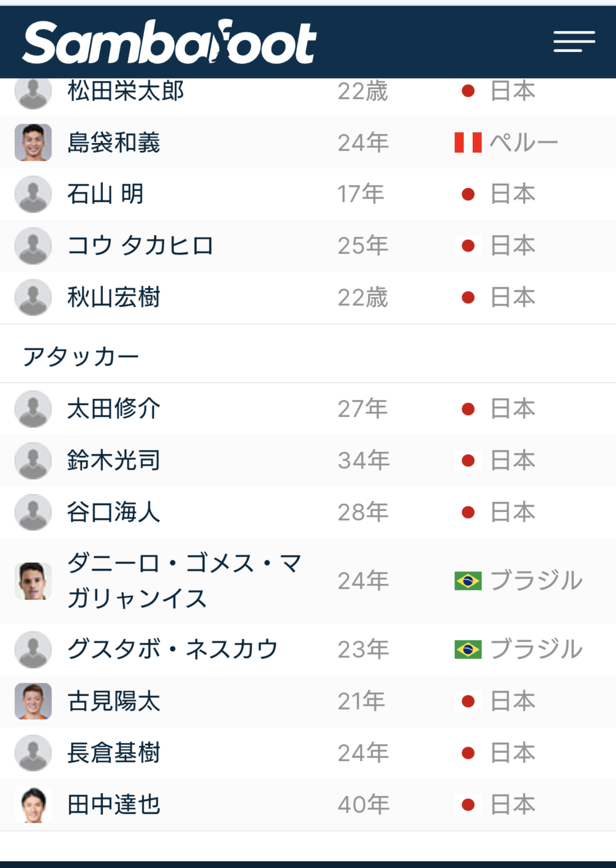Click the アタッカー section header
This screenshot has width=616, height=868.
pyautogui.click(x=81, y=357)
